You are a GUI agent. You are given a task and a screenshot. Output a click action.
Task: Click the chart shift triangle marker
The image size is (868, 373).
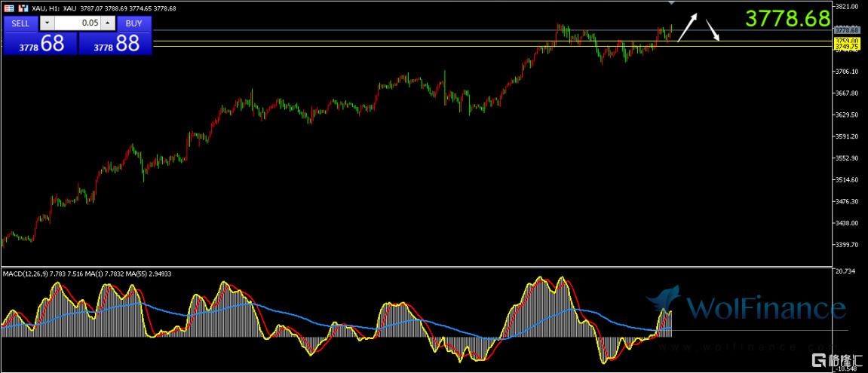(x=672, y=4)
